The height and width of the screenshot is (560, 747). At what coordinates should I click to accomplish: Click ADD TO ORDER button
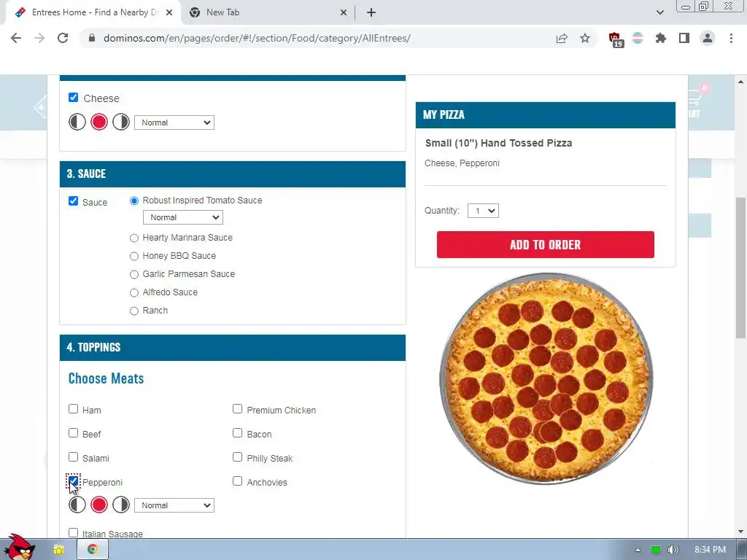(x=546, y=245)
